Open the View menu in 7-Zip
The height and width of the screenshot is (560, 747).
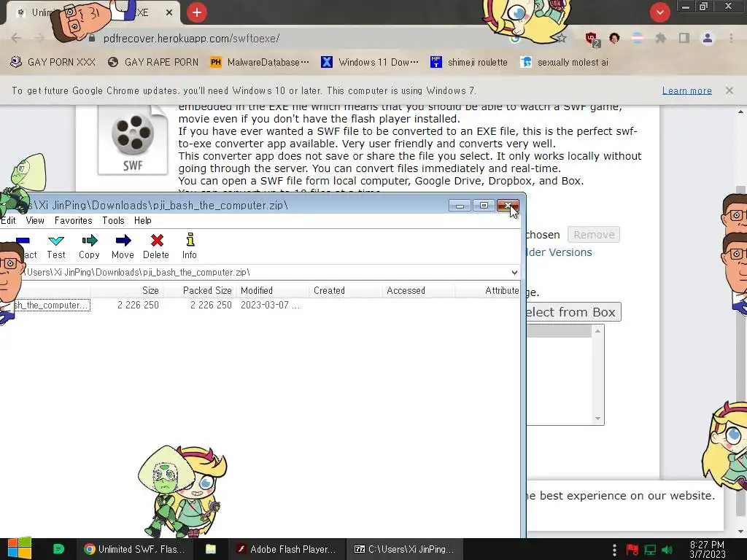click(x=35, y=220)
